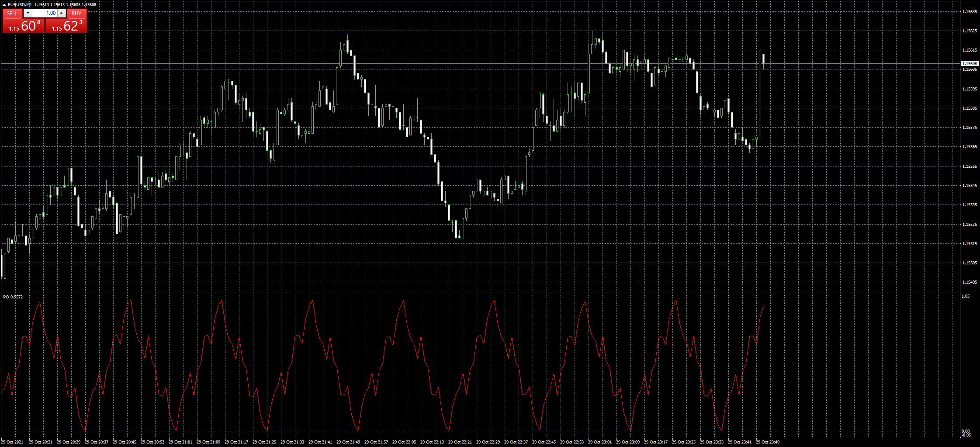
Task: Decrease trade volume with the down arrow
Action: [28, 13]
